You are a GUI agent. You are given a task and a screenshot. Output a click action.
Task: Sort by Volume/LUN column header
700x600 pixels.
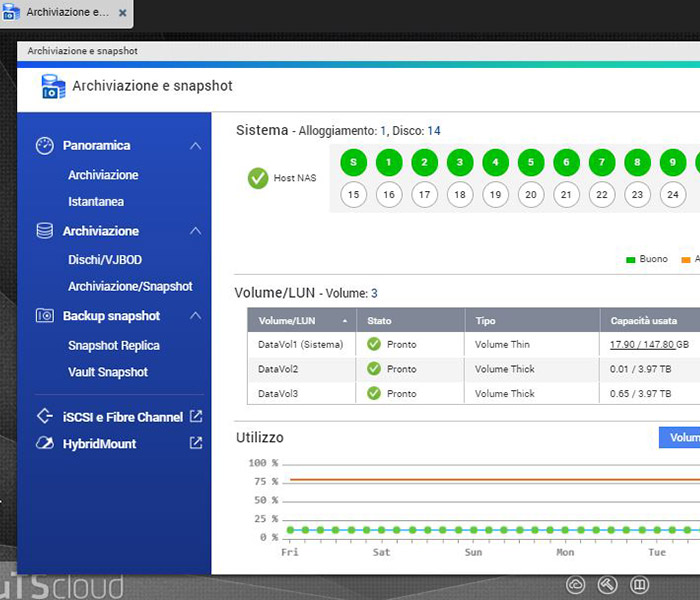301,321
